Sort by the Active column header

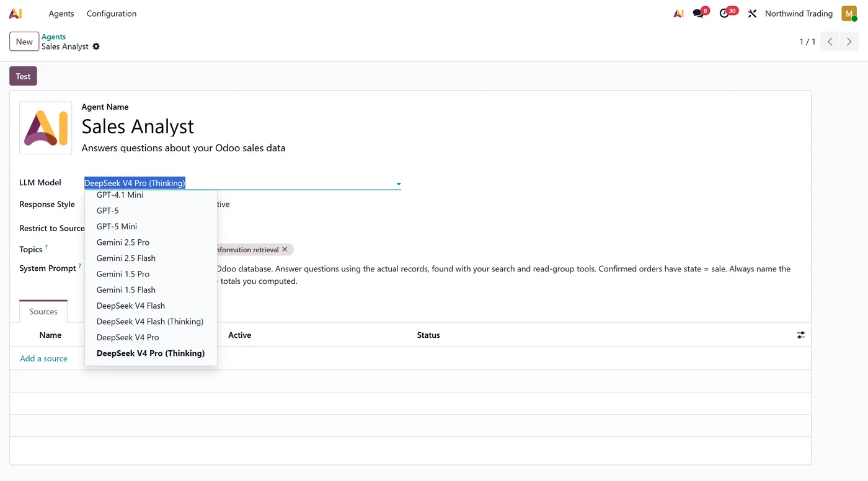click(x=239, y=335)
